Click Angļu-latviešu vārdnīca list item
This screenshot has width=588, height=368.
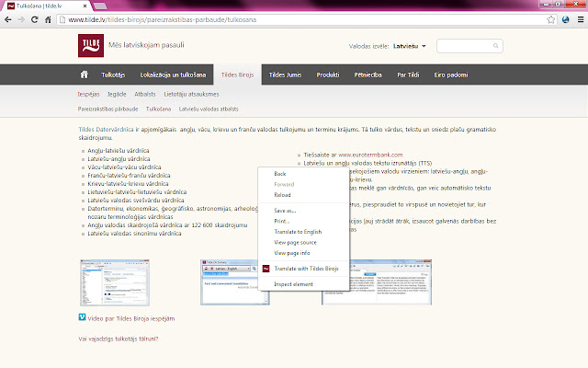tap(119, 151)
